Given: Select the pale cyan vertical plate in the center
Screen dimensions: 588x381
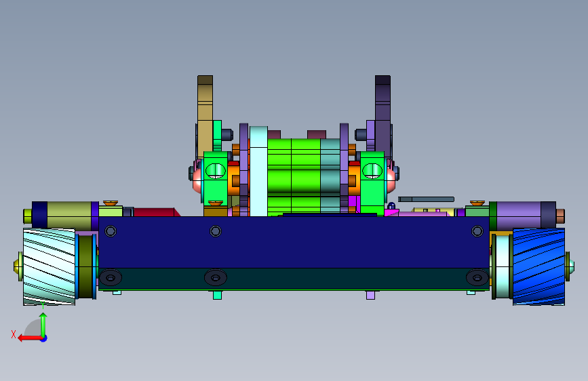Looking at the screenshot, I should tap(259, 172).
